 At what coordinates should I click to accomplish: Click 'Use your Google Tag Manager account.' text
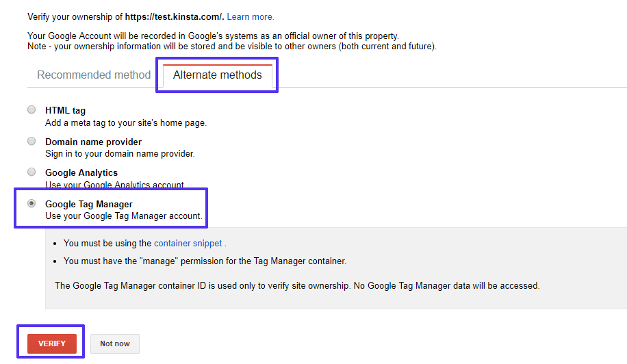click(x=124, y=216)
